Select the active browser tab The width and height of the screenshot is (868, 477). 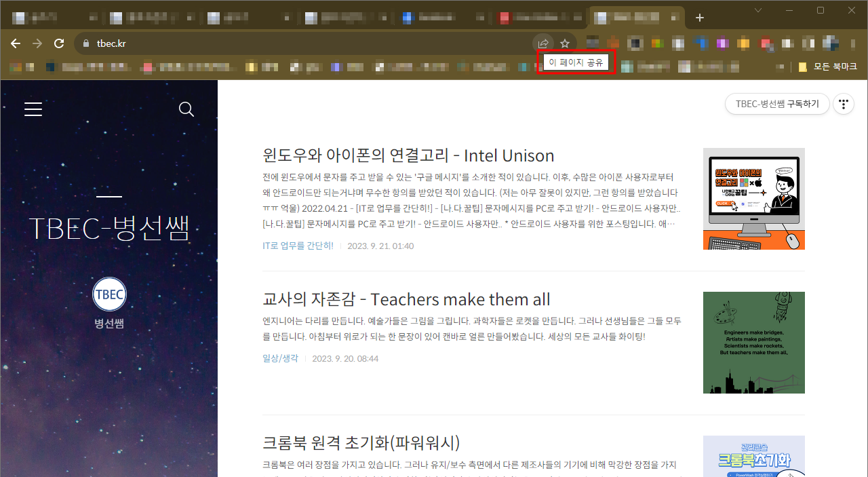[x=637, y=18]
